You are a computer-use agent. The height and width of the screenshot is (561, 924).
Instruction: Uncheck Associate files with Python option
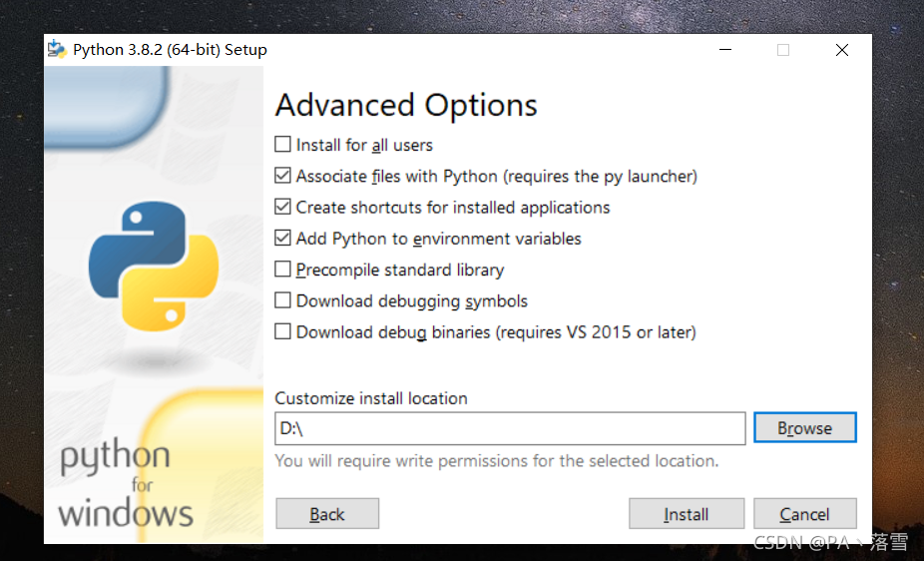tap(282, 176)
